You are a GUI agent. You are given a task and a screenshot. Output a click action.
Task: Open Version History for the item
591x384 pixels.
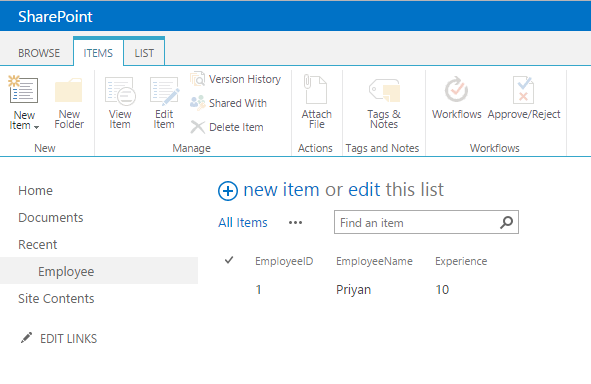point(236,79)
